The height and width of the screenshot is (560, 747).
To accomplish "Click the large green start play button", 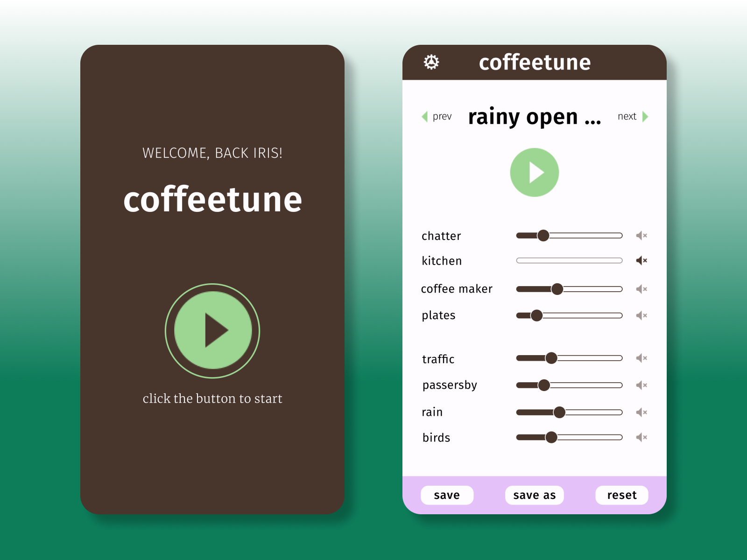I will (x=212, y=330).
